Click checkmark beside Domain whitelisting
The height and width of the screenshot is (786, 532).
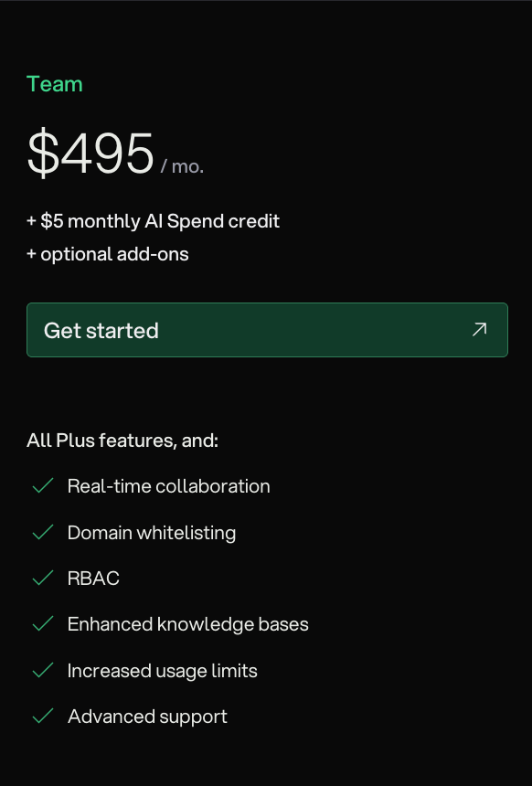point(43,532)
